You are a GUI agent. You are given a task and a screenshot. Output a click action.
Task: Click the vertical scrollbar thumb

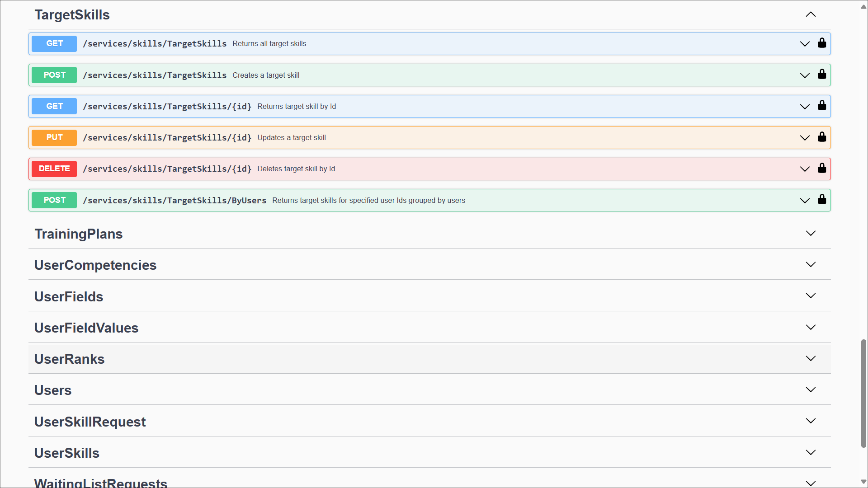pyautogui.click(x=863, y=393)
